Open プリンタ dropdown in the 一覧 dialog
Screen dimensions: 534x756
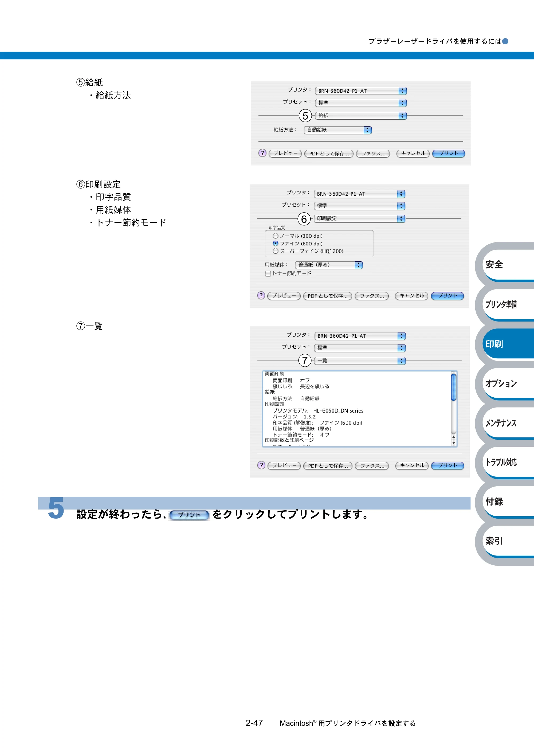tap(360, 336)
